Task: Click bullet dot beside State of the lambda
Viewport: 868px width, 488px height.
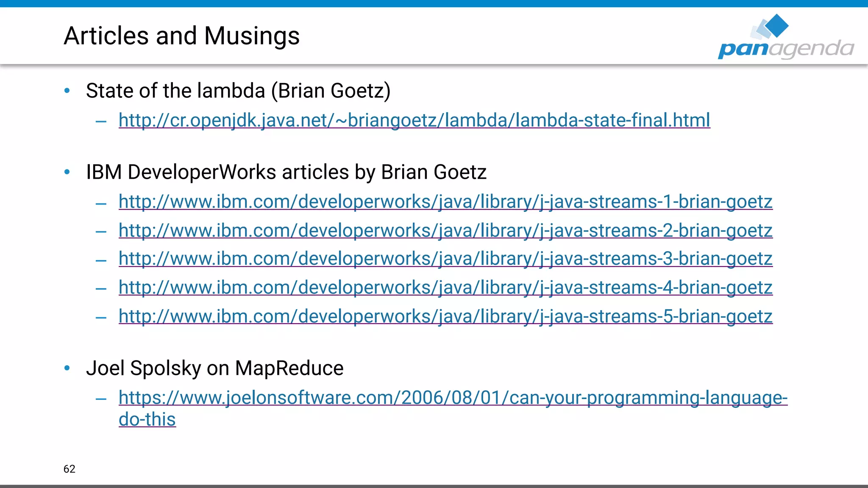Action: [x=67, y=90]
